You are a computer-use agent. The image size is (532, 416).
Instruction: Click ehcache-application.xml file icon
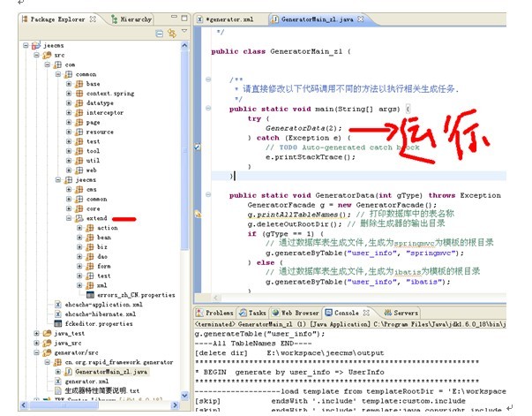click(58, 305)
